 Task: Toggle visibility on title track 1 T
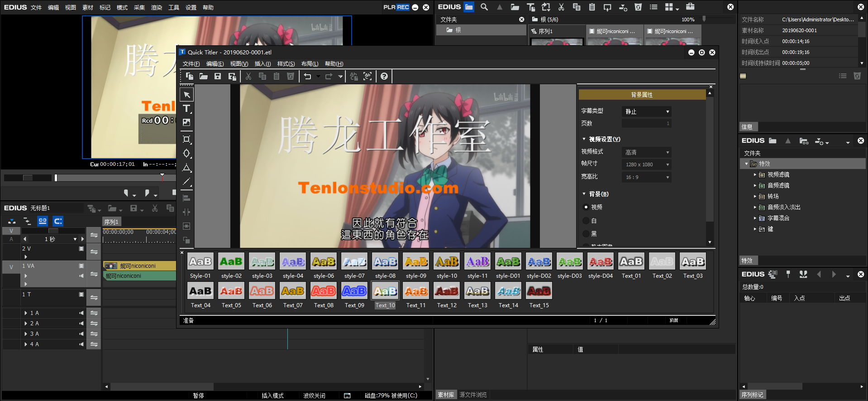pyautogui.click(x=81, y=295)
